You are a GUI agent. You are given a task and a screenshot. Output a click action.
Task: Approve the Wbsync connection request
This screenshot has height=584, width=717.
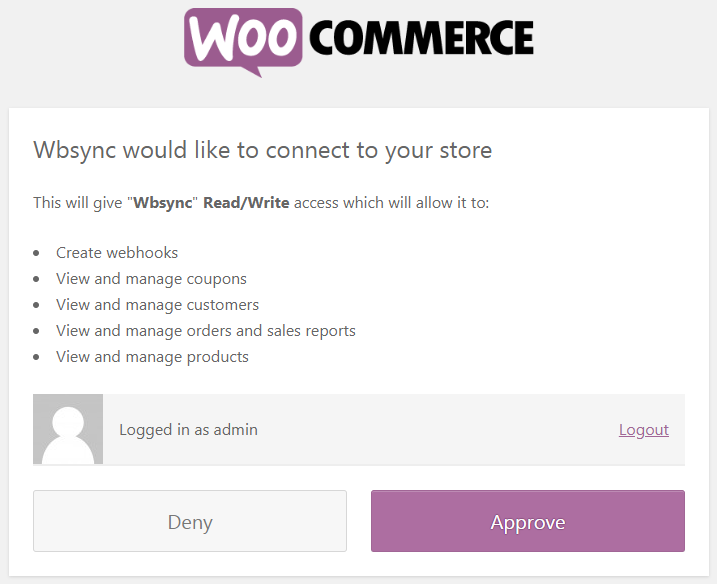527,521
